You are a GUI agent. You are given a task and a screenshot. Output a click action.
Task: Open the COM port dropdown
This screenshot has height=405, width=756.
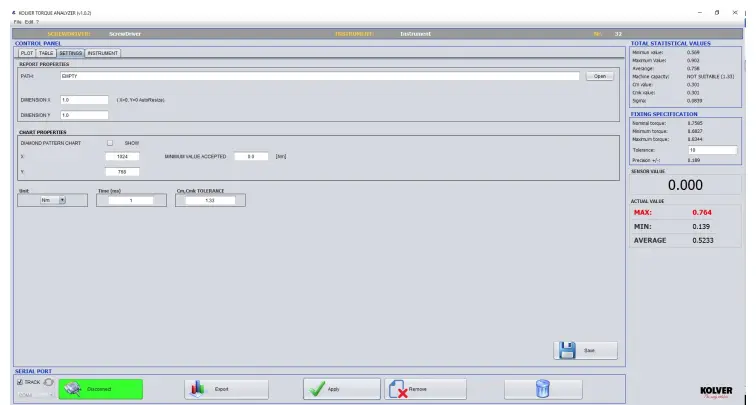click(x=36, y=395)
